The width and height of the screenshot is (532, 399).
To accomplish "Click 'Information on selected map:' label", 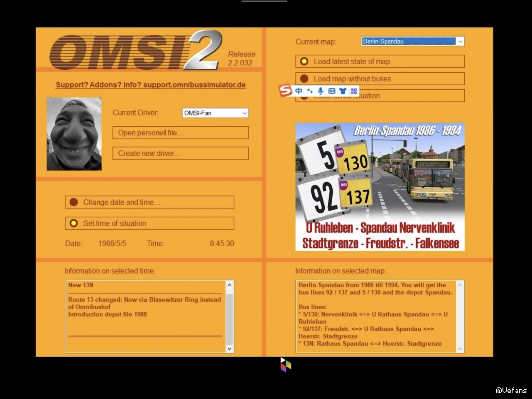I will tap(341, 271).
